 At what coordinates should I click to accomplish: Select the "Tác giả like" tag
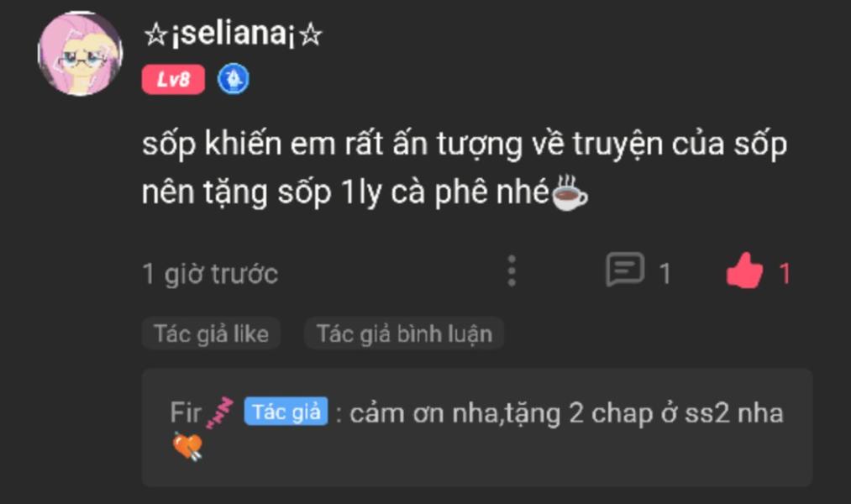(211, 333)
